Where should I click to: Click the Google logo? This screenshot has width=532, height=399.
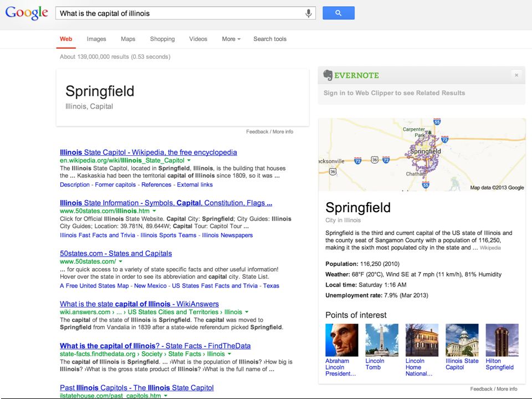(27, 13)
